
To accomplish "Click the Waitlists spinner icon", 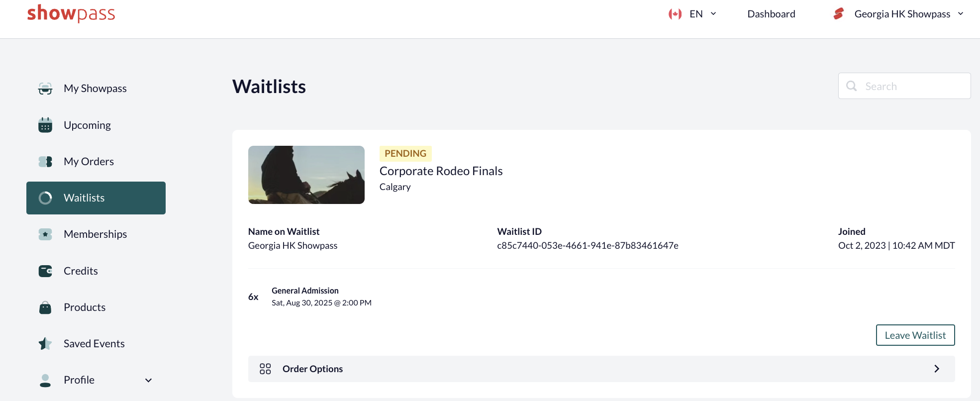I will (45, 198).
